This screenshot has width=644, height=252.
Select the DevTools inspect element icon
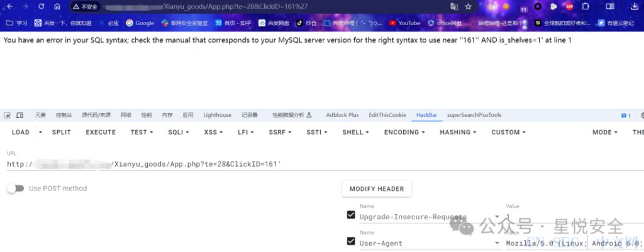coord(8,116)
